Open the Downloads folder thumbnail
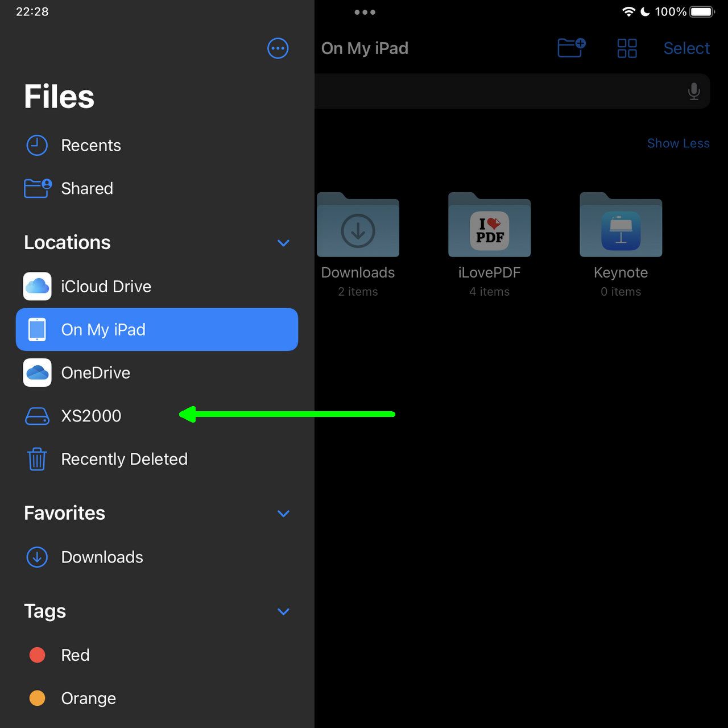Image resolution: width=728 pixels, height=728 pixels. pyautogui.click(x=358, y=225)
